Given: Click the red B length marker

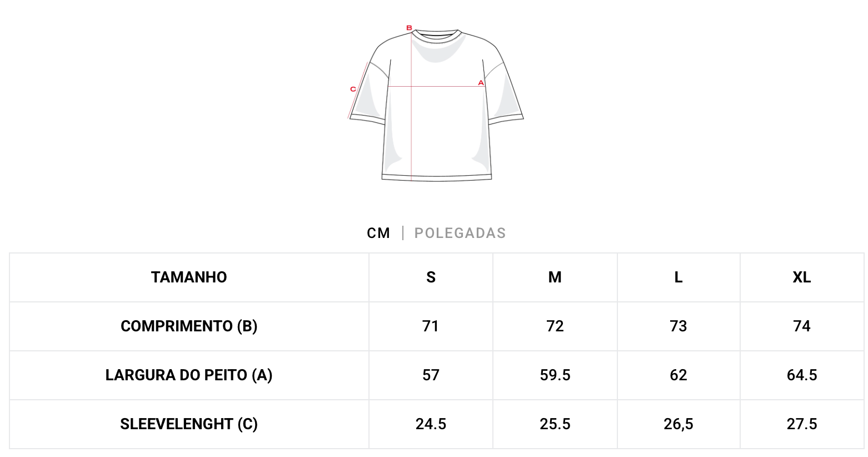Looking at the screenshot, I should (409, 28).
